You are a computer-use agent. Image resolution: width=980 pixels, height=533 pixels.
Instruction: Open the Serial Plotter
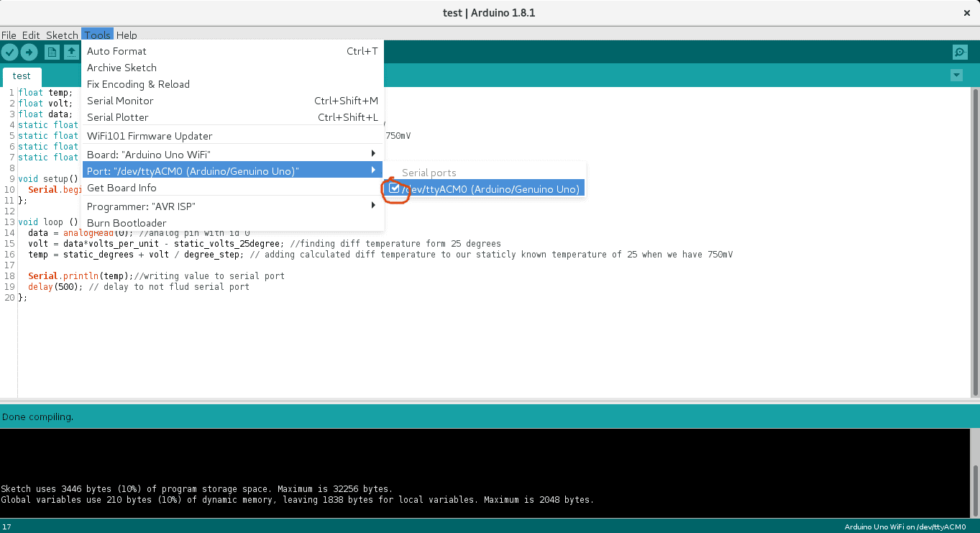click(x=117, y=117)
